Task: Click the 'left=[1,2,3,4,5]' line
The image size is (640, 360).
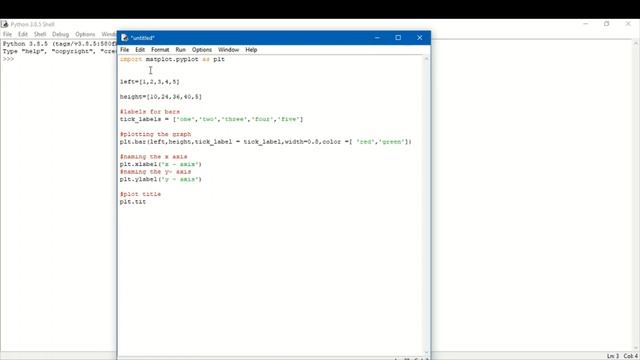Action: (x=149, y=82)
